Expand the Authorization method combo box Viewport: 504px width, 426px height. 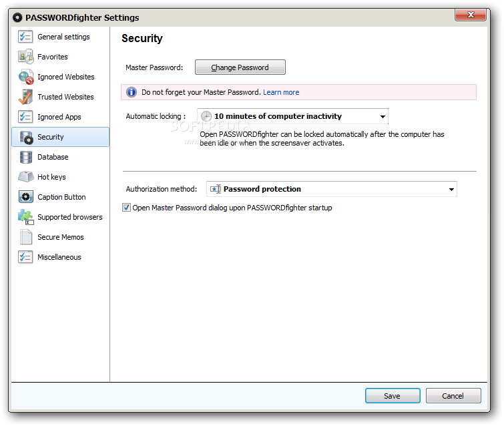331,189
